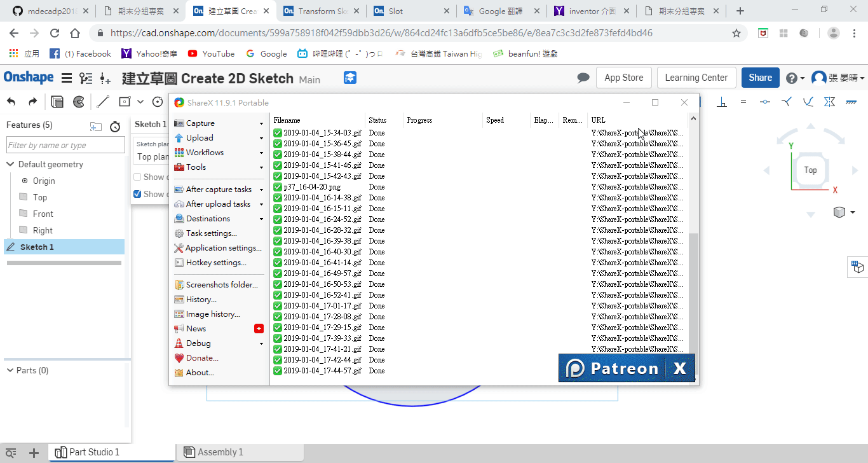Open the ShareX Upload menu
This screenshot has width=868, height=463.
(x=219, y=138)
